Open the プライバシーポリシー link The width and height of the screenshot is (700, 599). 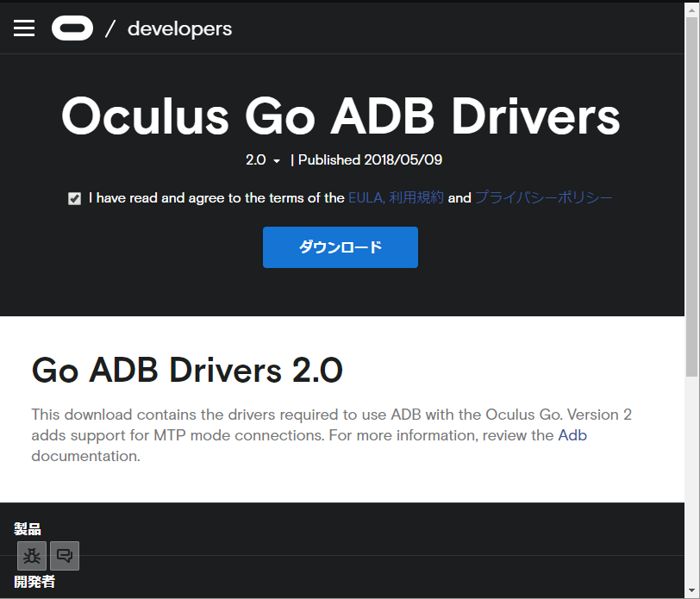(543, 197)
